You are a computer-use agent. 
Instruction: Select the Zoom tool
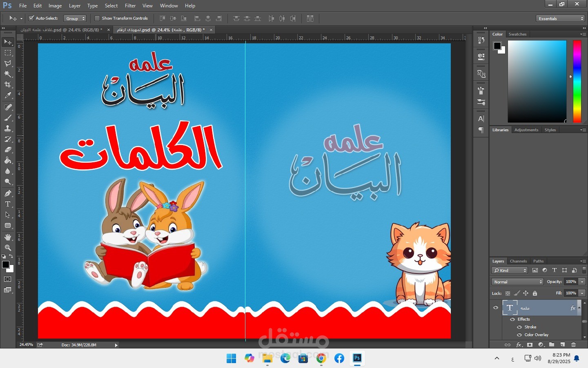point(8,248)
